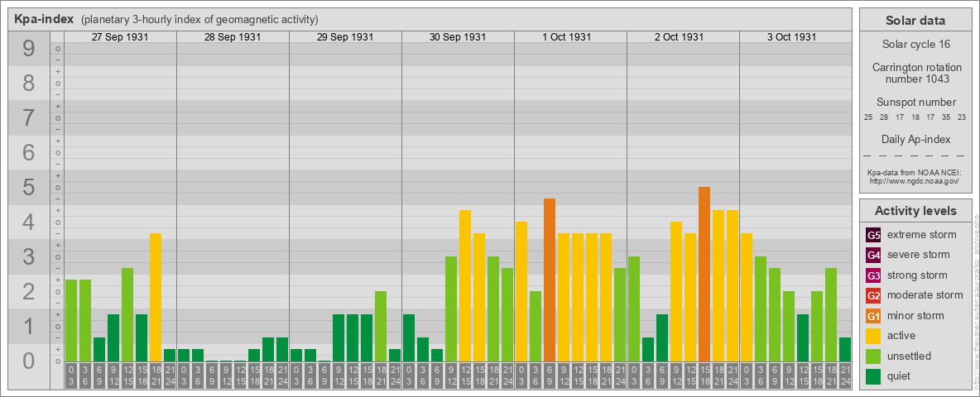Click the light green 9-12h bar on 30 Sep
Viewport: 980px width, 397px height.
tap(450, 309)
